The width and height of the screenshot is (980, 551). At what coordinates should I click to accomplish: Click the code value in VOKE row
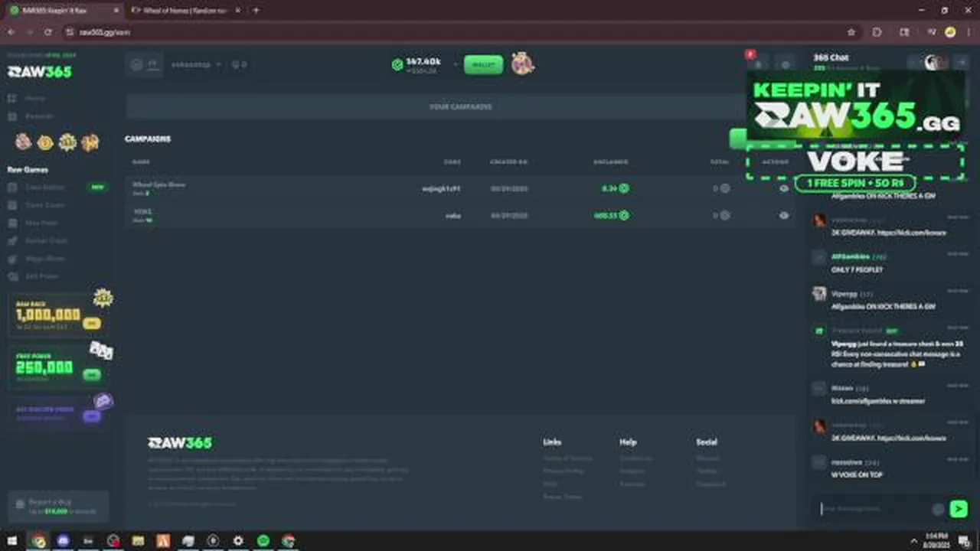453,216
